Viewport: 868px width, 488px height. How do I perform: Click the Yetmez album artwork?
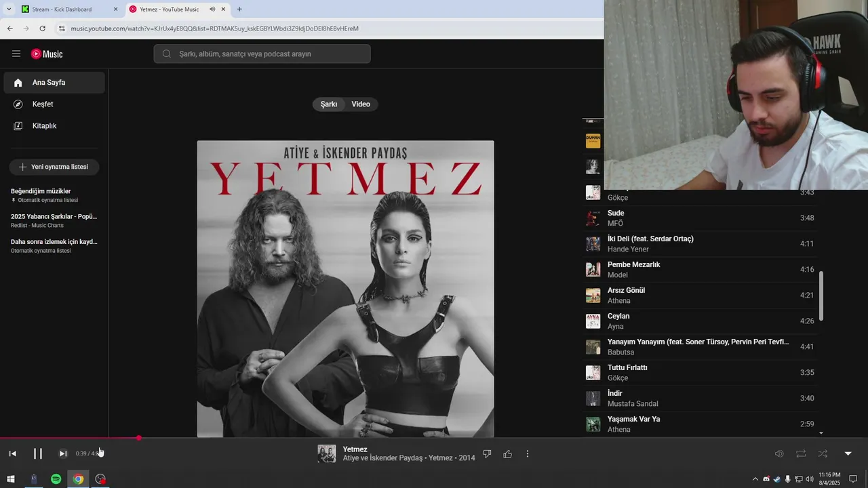[345, 289]
